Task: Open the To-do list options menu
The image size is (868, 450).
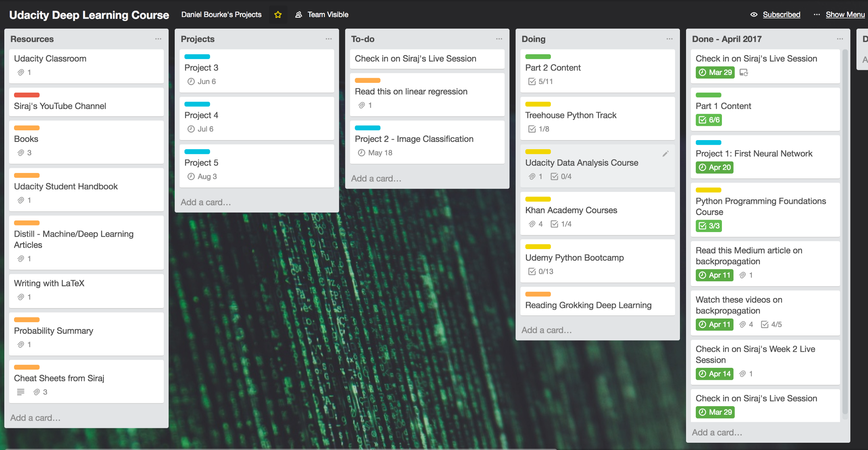Action: click(x=499, y=39)
